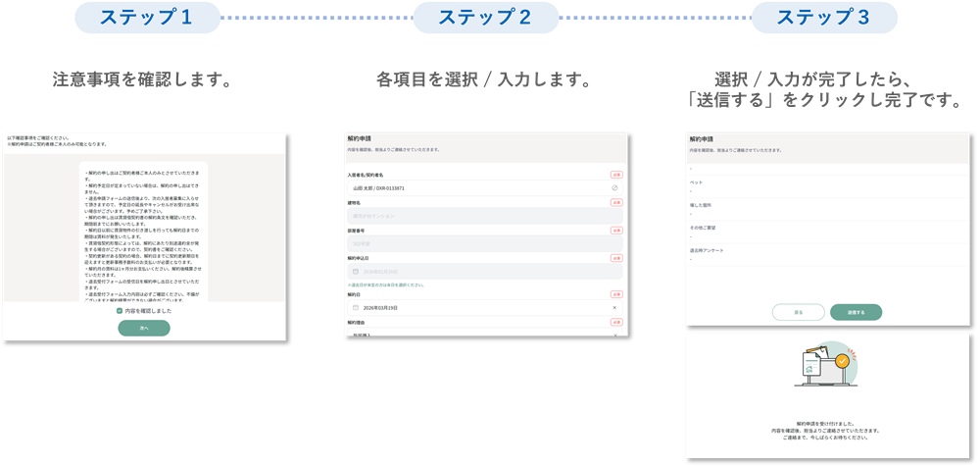
Task: Click the 各項目を選択 / 入力します caption
Action: pos(484,80)
